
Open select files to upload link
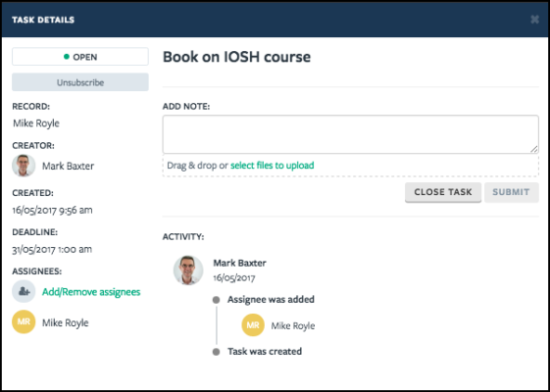(273, 166)
